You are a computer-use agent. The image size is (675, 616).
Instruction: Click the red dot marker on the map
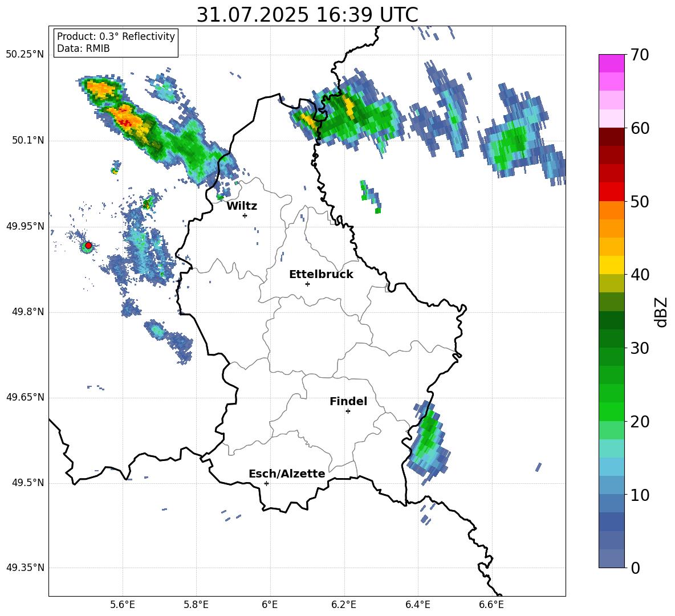click(88, 246)
